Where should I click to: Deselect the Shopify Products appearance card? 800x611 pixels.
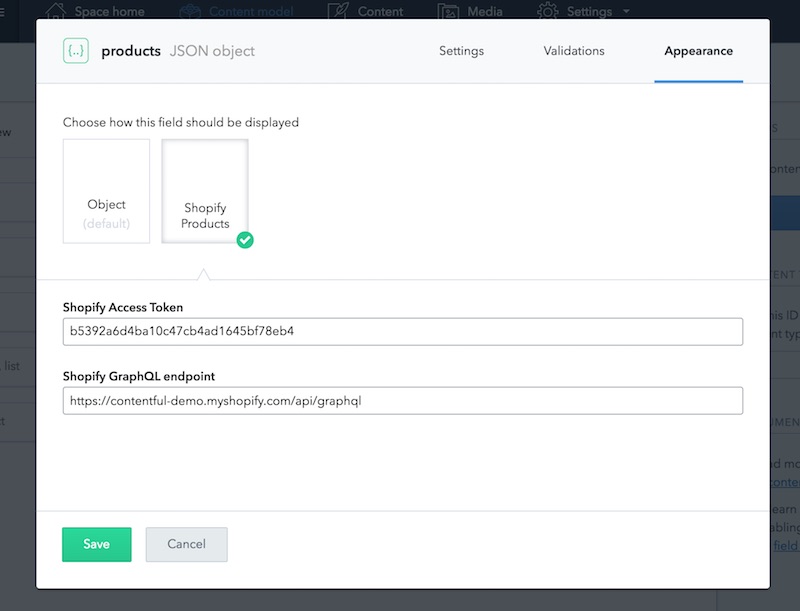coord(204,191)
